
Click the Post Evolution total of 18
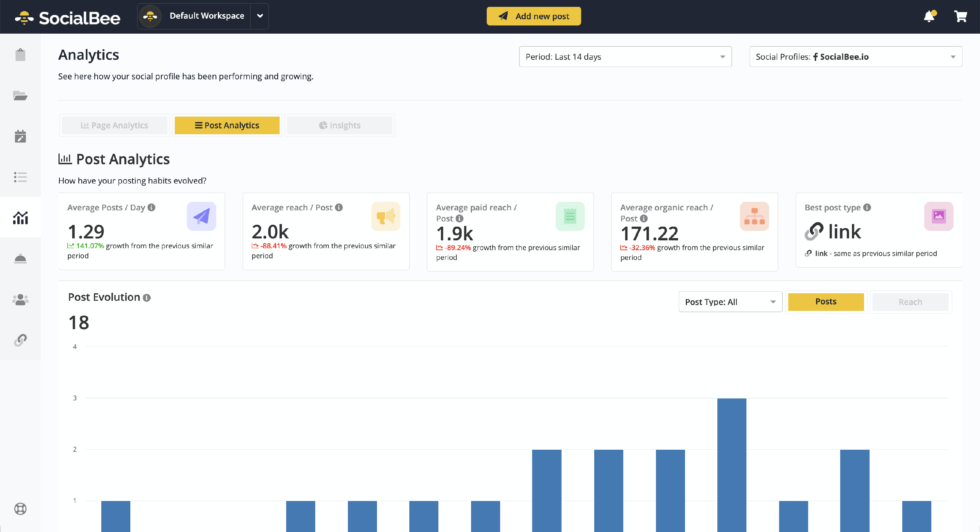pyautogui.click(x=79, y=322)
